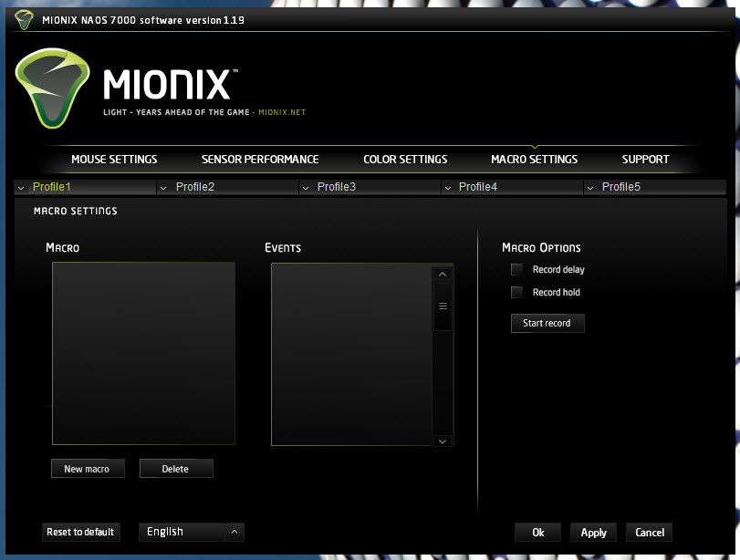The height and width of the screenshot is (560, 740).
Task: Confirm with the Ok button
Action: tap(538, 532)
